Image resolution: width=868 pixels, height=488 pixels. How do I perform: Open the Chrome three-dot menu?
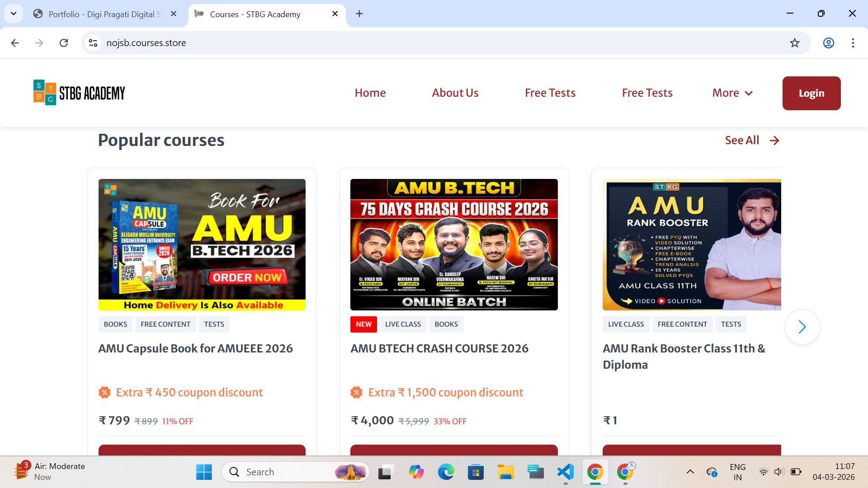click(853, 43)
